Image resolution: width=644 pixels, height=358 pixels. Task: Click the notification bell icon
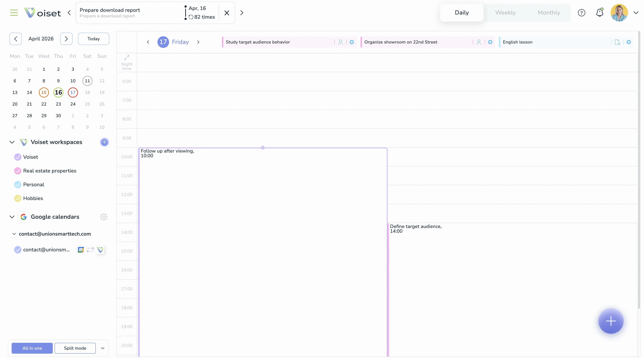pos(600,13)
